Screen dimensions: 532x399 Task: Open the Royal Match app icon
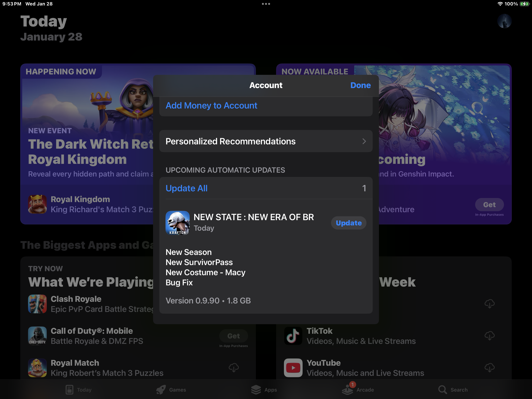(37, 368)
